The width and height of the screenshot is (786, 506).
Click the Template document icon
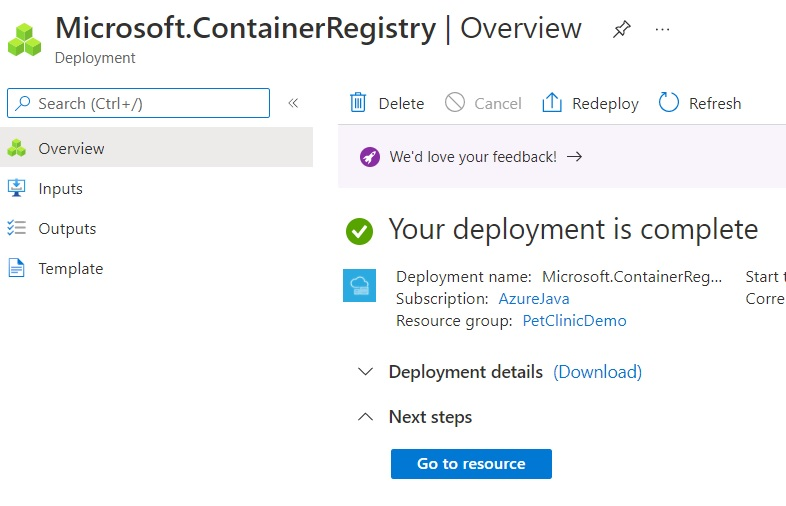[x=17, y=268]
